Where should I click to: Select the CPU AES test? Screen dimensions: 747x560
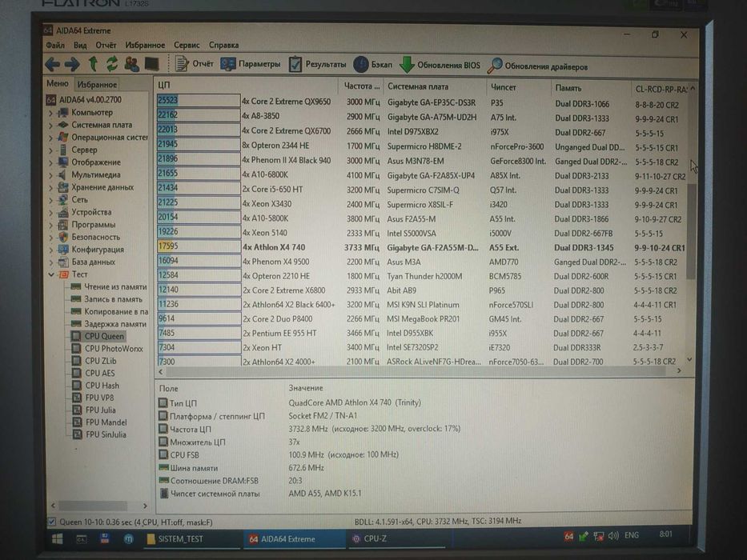[x=99, y=374]
